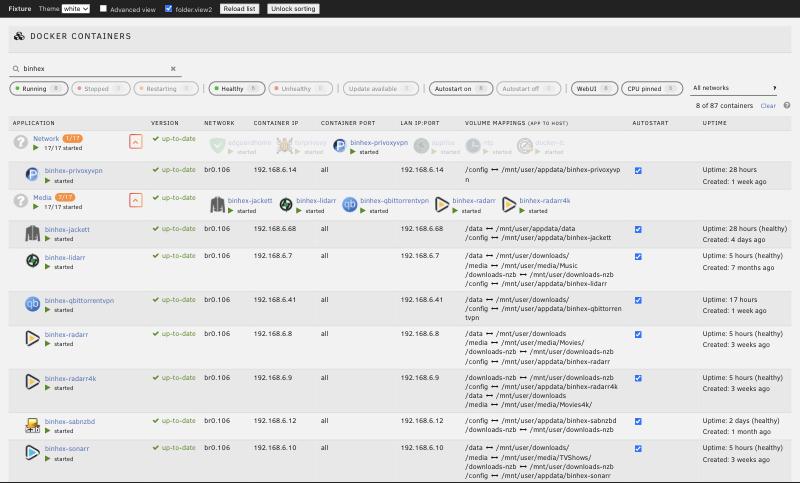Image resolution: width=800 pixels, height=483 pixels.
Task: Clear the binhex search text with the X
Action: click(x=173, y=68)
